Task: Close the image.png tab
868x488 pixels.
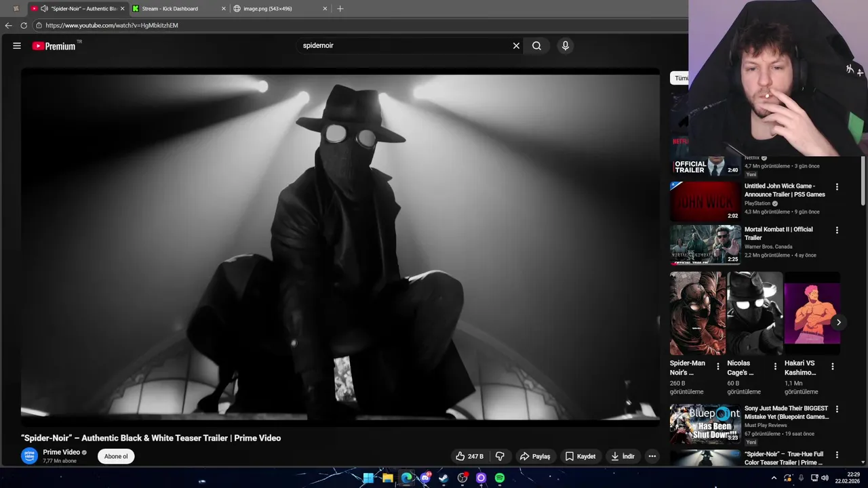Action: [325, 9]
